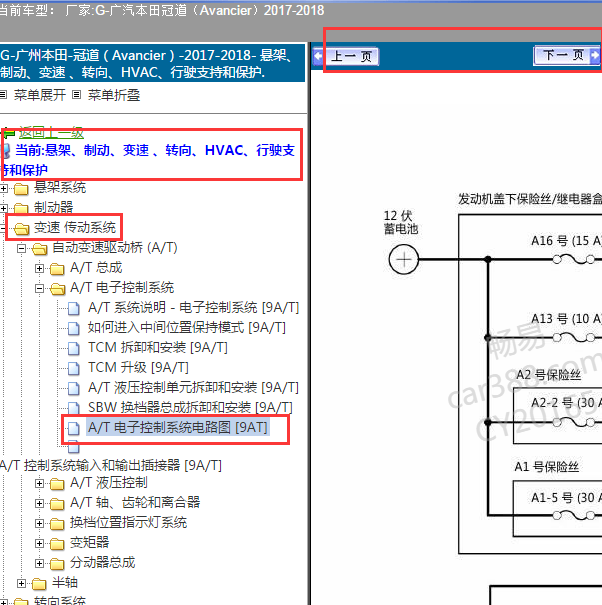The width and height of the screenshot is (602, 605).
Task: Click the 菜单展开 list icon
Action: pos(3,95)
